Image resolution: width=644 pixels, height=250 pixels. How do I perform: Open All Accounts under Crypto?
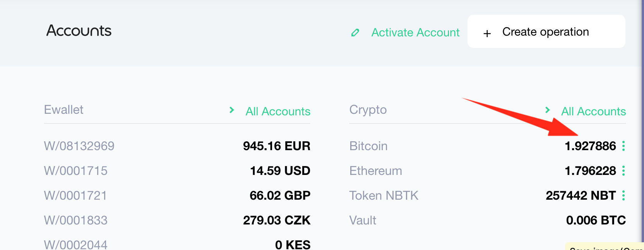(x=593, y=111)
